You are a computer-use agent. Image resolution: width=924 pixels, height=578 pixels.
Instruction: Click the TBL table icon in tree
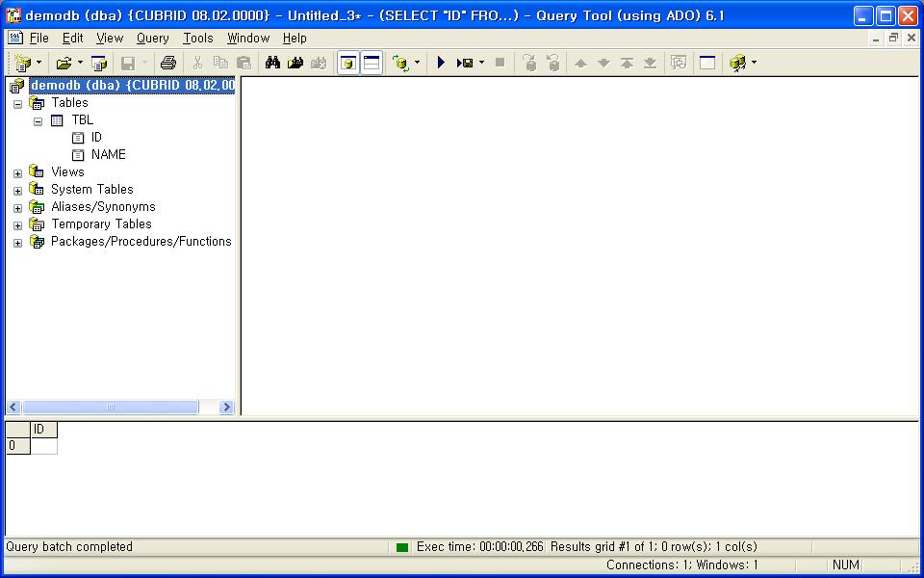(x=57, y=120)
